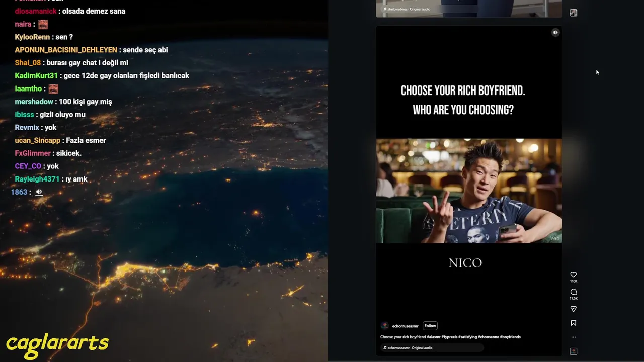This screenshot has width=644, height=362.
Task: Select chat username KadimKurt31
Action: click(36, 76)
